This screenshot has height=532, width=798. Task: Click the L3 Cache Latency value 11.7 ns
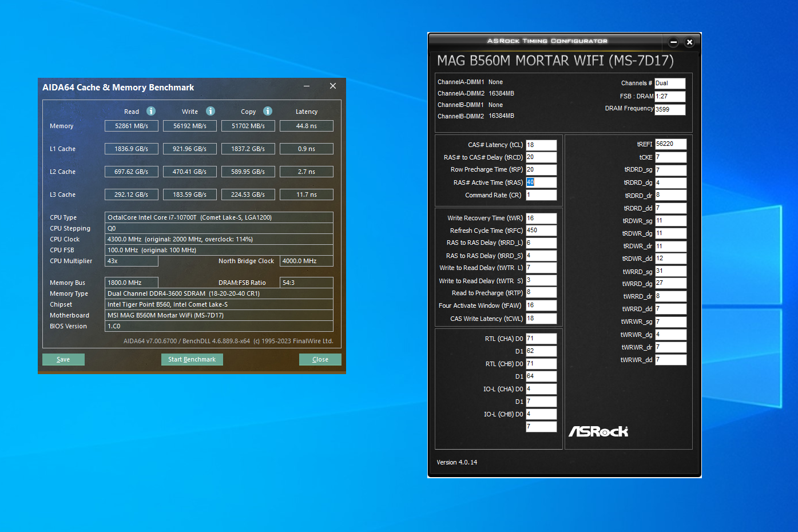(307, 194)
